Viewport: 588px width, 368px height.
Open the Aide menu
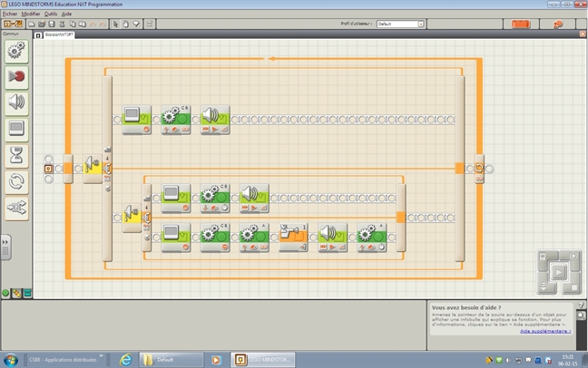click(x=66, y=14)
